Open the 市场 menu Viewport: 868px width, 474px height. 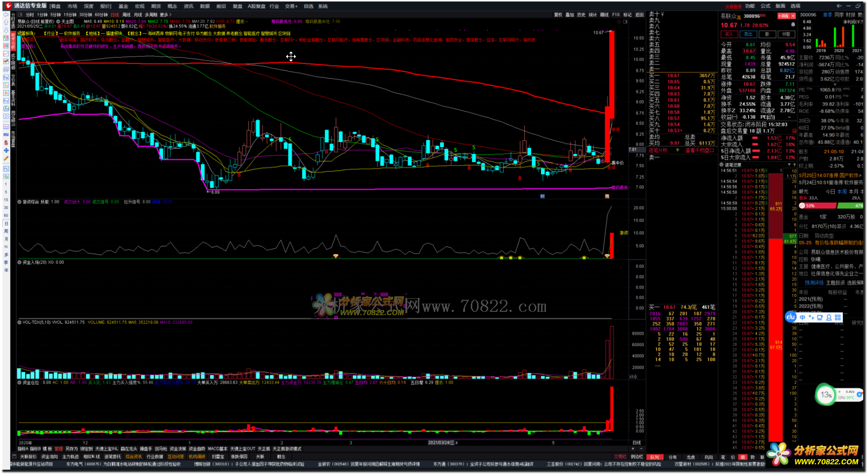(73, 6)
